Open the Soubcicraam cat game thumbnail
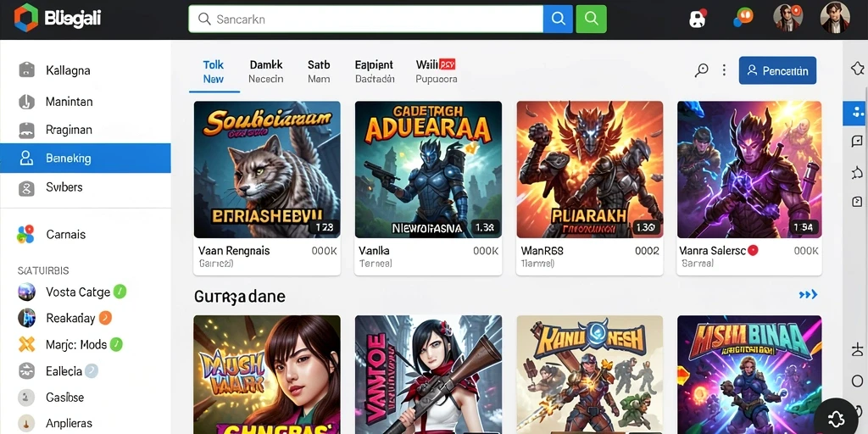The image size is (868, 434). (x=267, y=170)
